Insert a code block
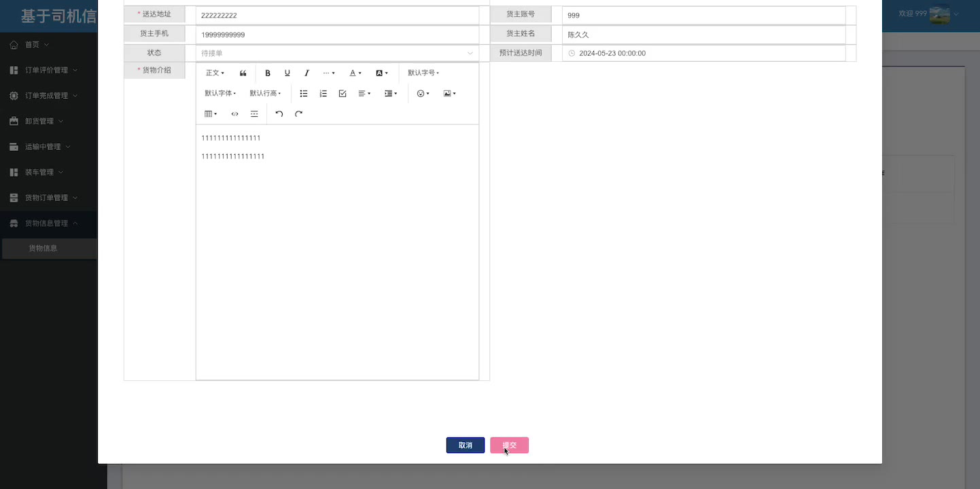Screen dimensions: 980x489 [235, 114]
